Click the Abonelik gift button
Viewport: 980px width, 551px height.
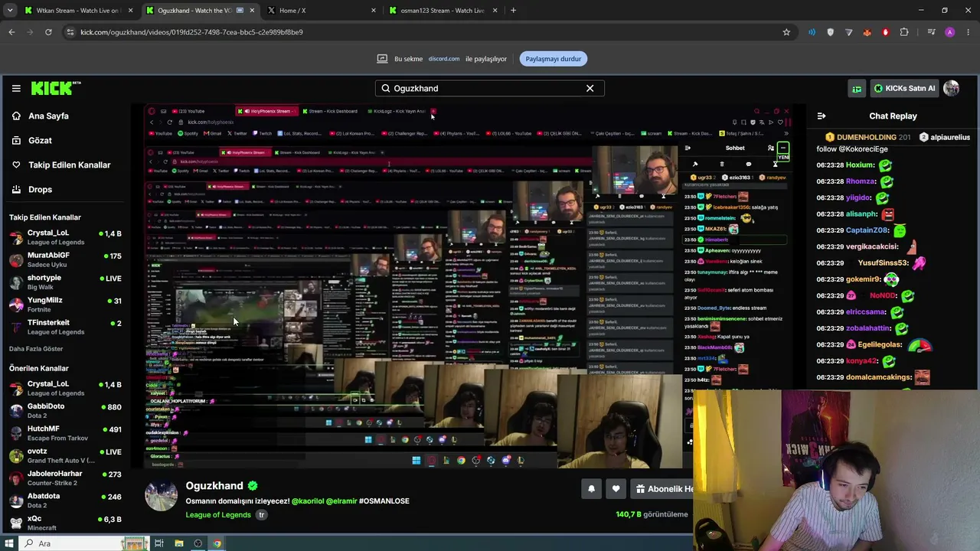[x=663, y=489]
